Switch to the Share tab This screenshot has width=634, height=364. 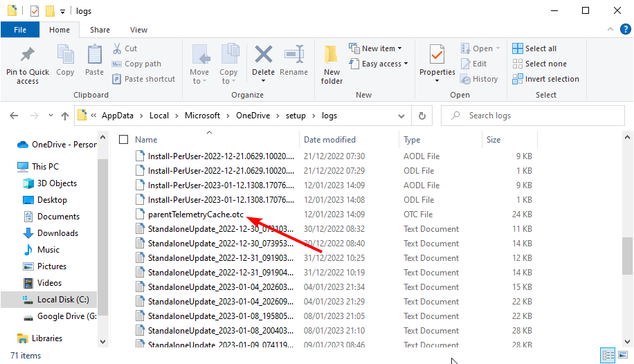[100, 30]
